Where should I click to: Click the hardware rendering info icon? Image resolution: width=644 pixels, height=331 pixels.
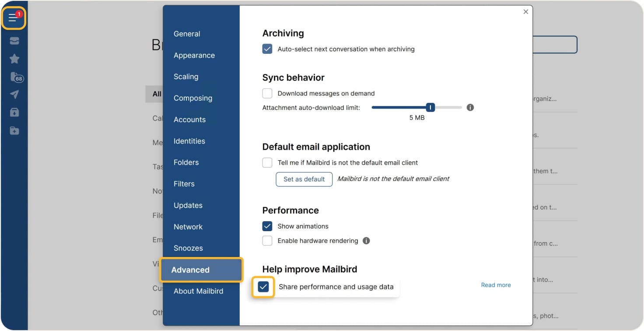(366, 240)
